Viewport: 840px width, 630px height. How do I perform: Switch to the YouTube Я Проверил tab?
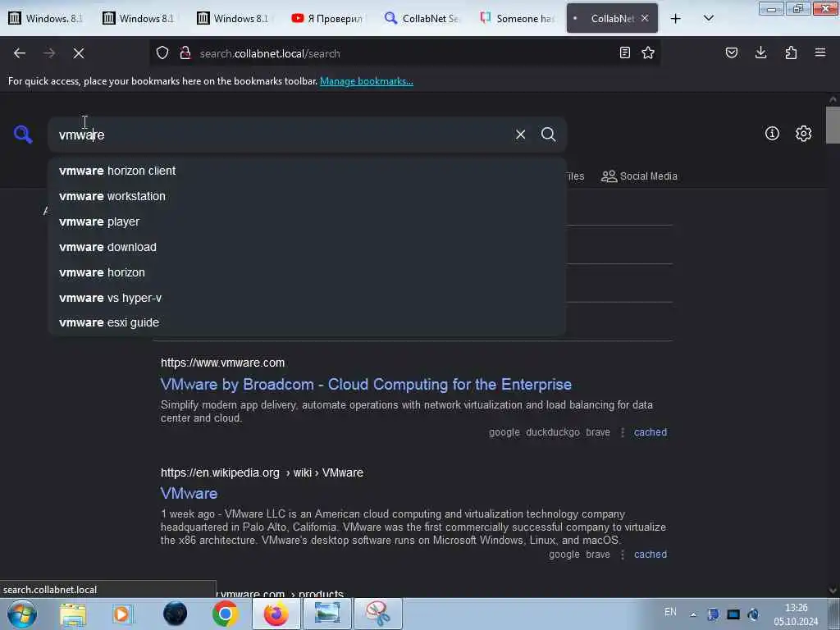326,18
